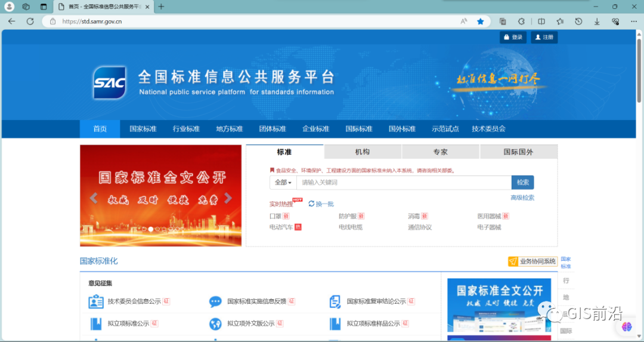The image size is (644, 342).
Task: Switch to the 专家 search tab
Action: (440, 152)
